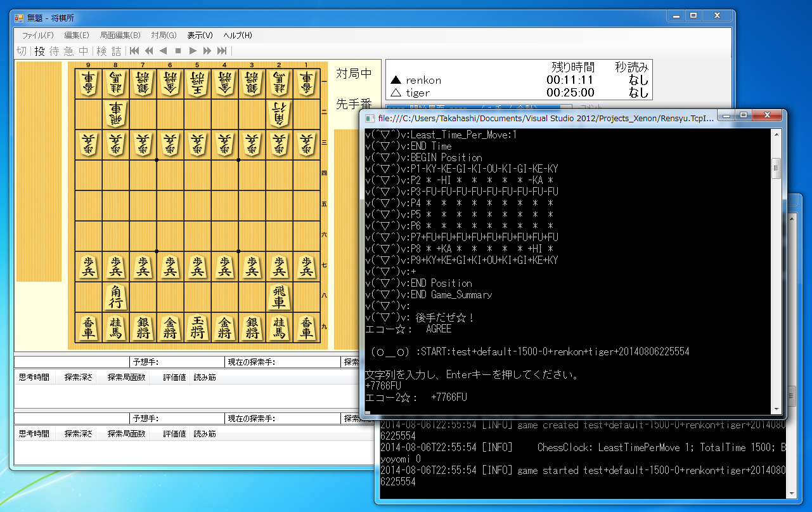
Task: Click the front console scrollbar down arrow
Action: coord(776,409)
